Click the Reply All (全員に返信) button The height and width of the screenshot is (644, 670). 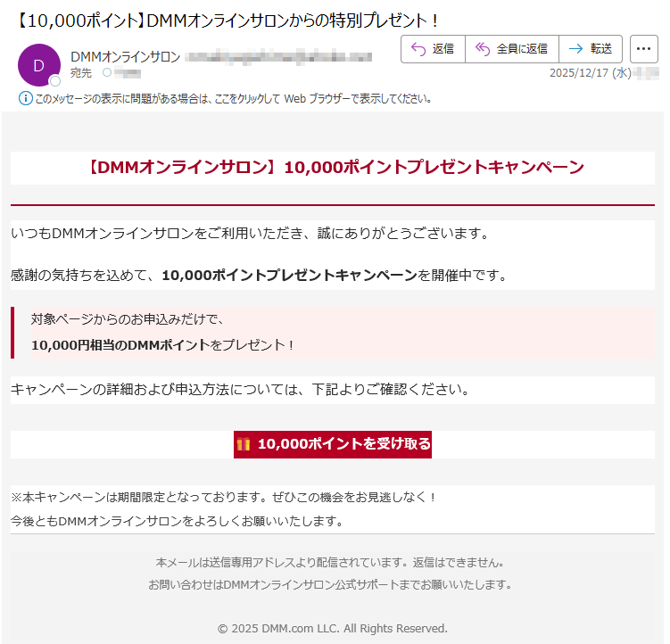click(511, 49)
